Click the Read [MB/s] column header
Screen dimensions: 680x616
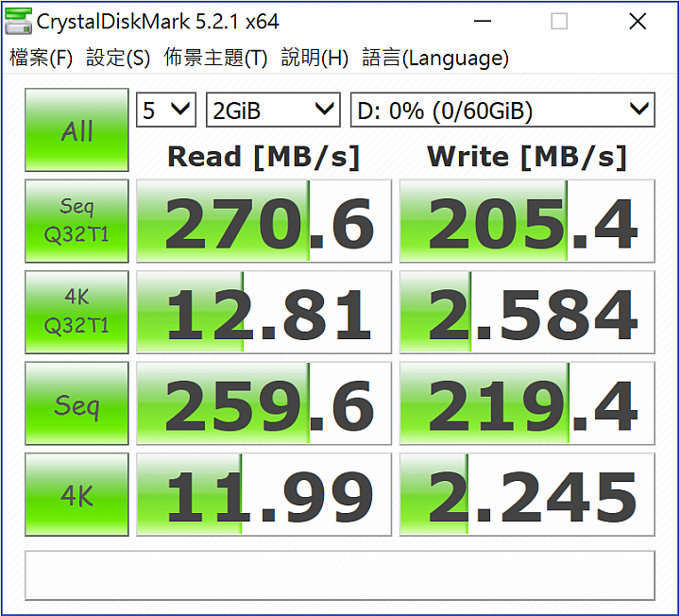263,156
